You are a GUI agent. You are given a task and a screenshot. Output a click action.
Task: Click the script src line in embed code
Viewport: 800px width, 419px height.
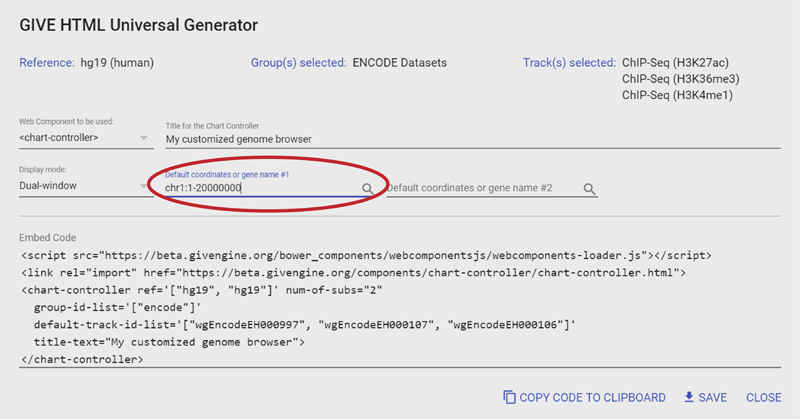[366, 255]
